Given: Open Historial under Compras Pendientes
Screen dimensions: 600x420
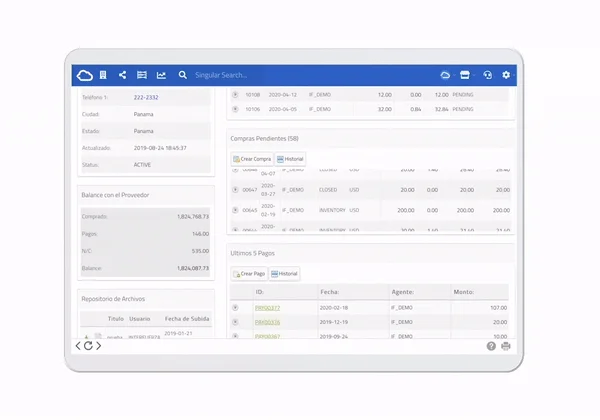Looking at the screenshot, I should click(x=290, y=159).
